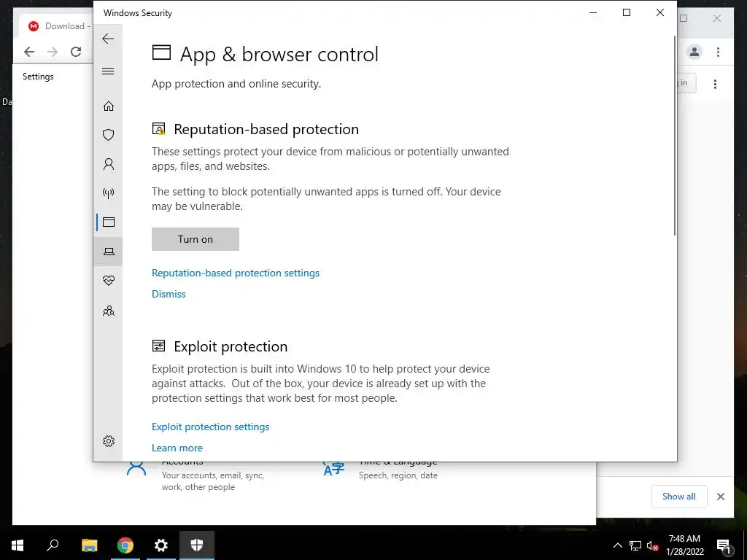
Task: Open the Windows Start menu
Action: click(x=18, y=545)
